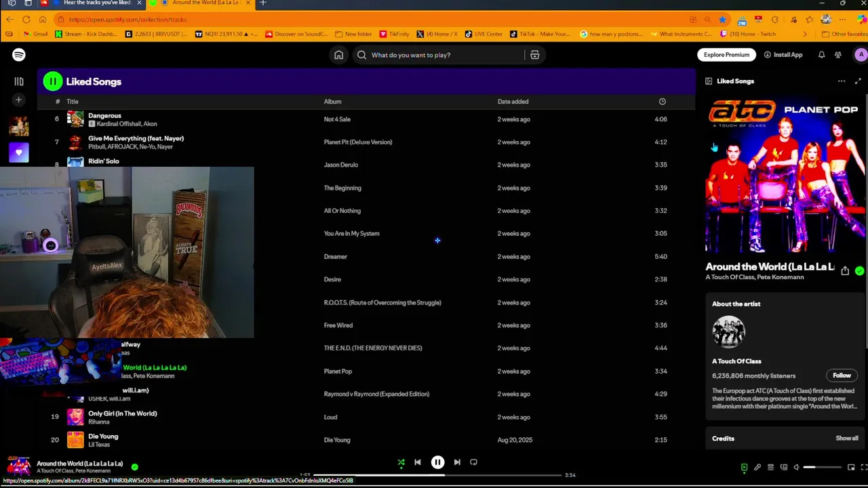The width and height of the screenshot is (868, 488).
Task: Sort by the Date added column
Action: (513, 102)
